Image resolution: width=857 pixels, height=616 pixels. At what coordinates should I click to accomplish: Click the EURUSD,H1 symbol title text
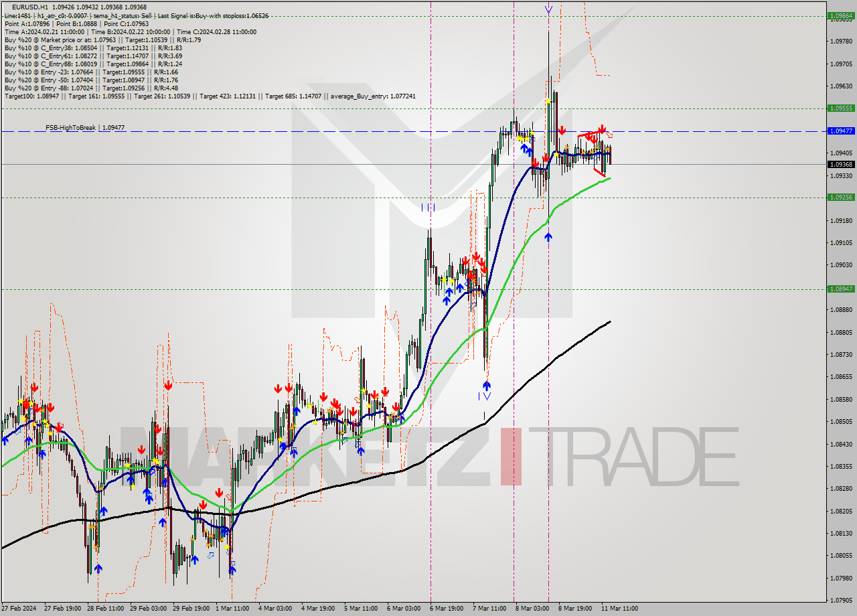(x=29, y=7)
